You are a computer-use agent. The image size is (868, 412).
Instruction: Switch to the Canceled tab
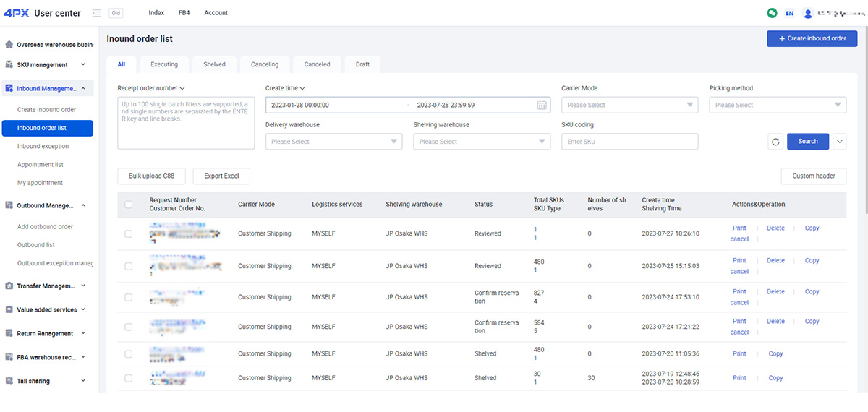click(317, 64)
